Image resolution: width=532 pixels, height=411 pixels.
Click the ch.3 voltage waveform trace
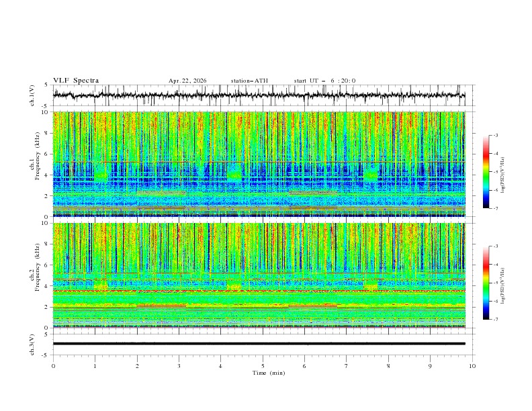259,344
